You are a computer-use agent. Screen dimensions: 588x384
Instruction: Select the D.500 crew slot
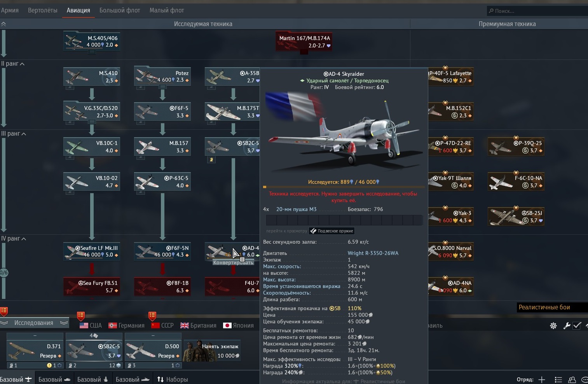pos(153,351)
